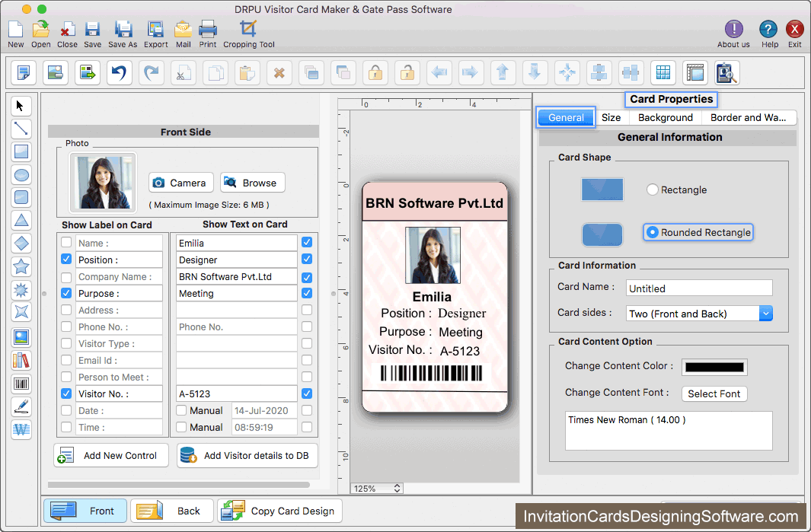Image resolution: width=811 pixels, height=532 pixels.
Task: Undo the last action
Action: pyautogui.click(x=119, y=72)
